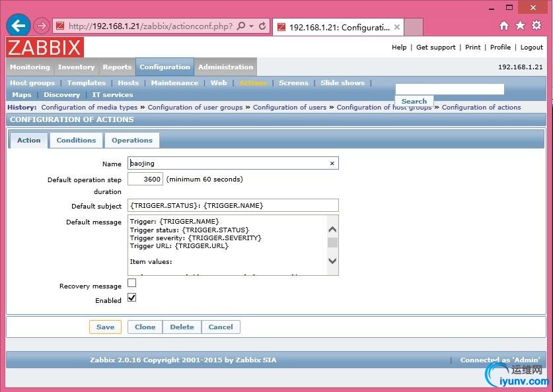Open history link Configuration of users

pos(289,107)
